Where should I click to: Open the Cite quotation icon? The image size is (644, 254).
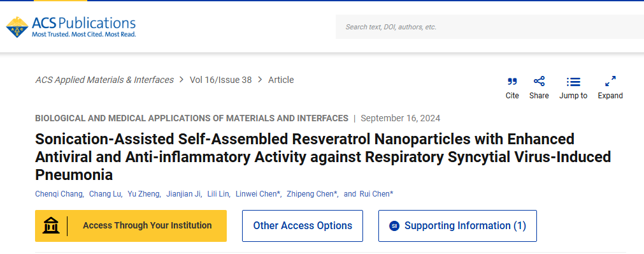(x=512, y=82)
